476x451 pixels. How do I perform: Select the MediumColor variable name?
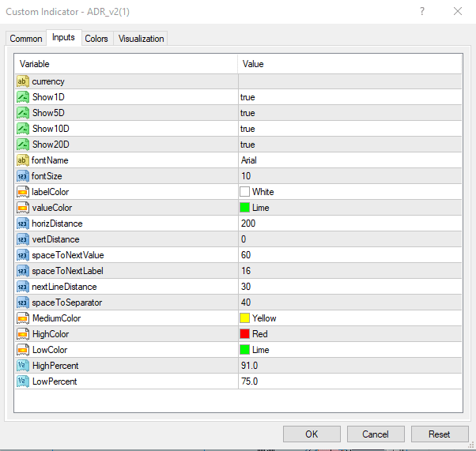pyautogui.click(x=56, y=318)
